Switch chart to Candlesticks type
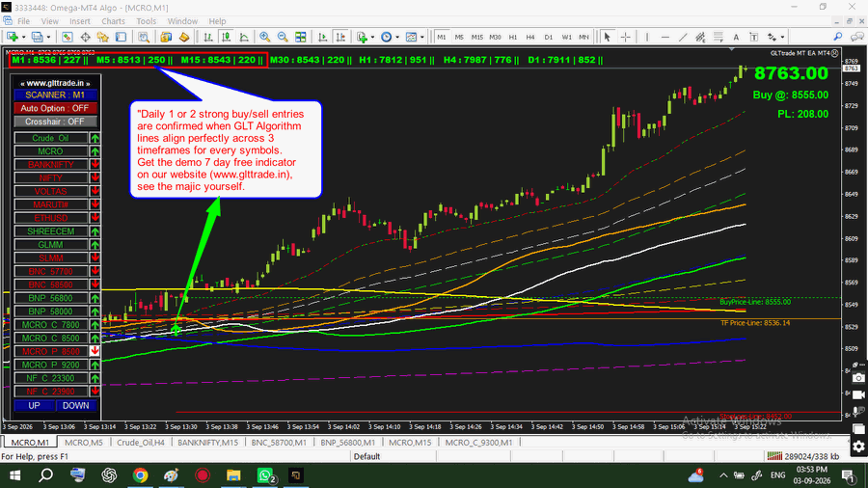This screenshot has height=488, width=868. [226, 37]
